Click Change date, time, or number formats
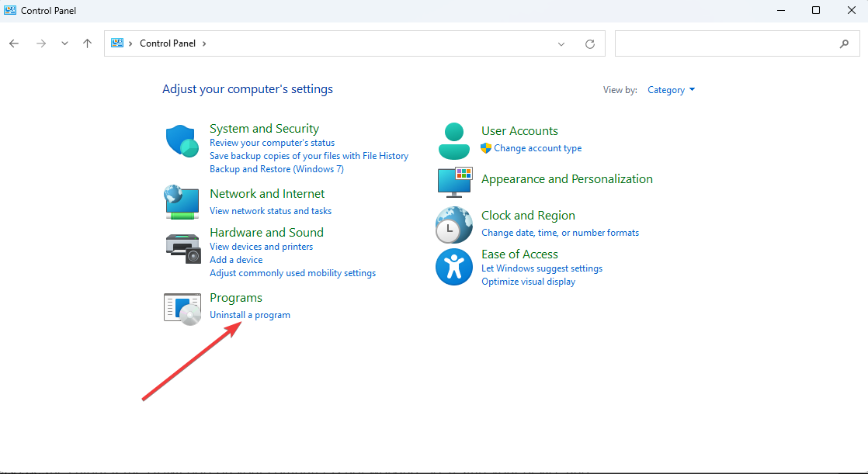 (x=560, y=233)
